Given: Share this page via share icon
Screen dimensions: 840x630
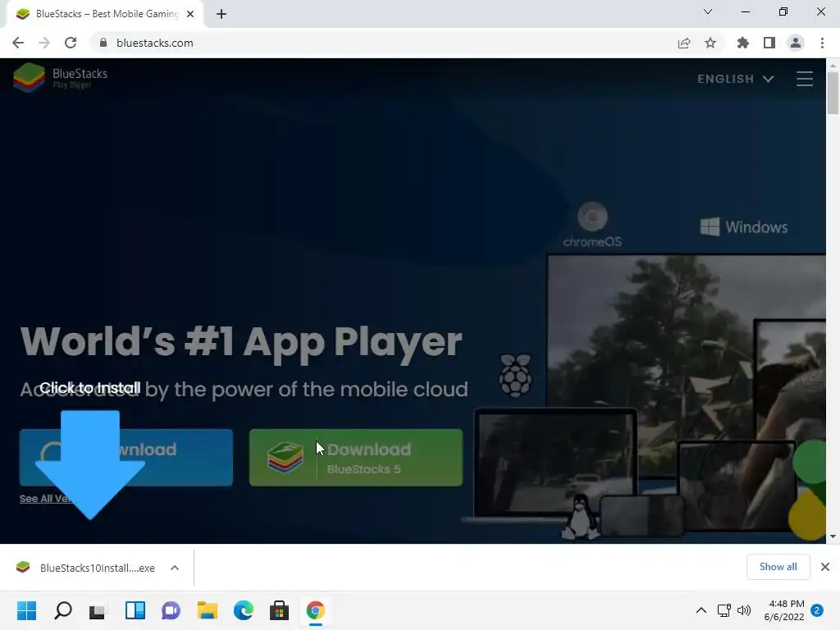Looking at the screenshot, I should [x=684, y=43].
